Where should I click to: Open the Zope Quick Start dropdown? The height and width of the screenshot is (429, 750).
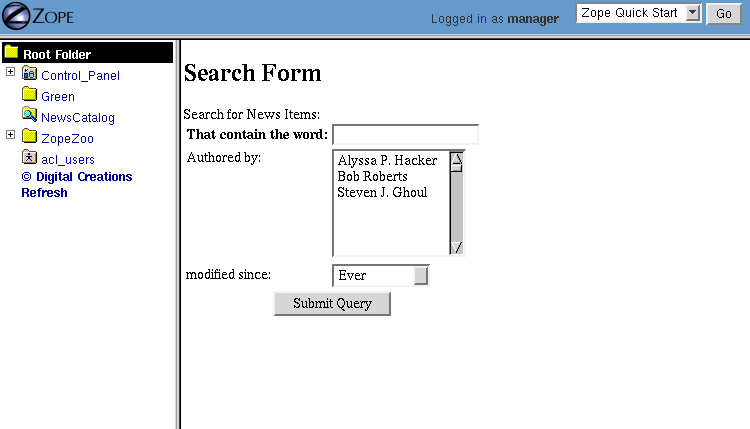tap(694, 13)
